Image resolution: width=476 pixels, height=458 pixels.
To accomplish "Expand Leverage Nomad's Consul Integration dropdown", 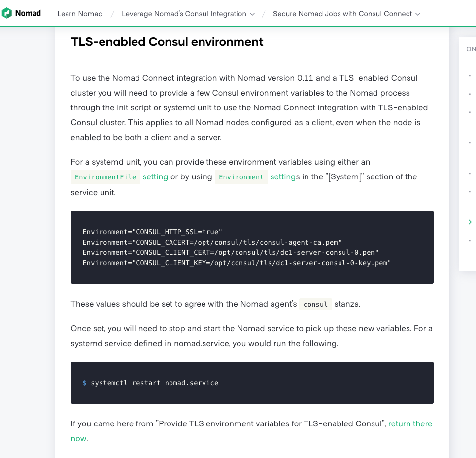I will (188, 14).
